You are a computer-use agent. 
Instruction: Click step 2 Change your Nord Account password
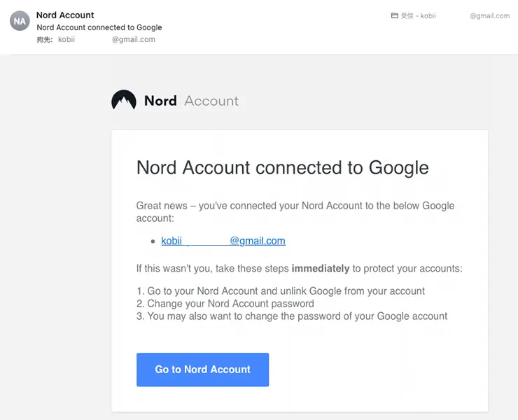point(225,303)
